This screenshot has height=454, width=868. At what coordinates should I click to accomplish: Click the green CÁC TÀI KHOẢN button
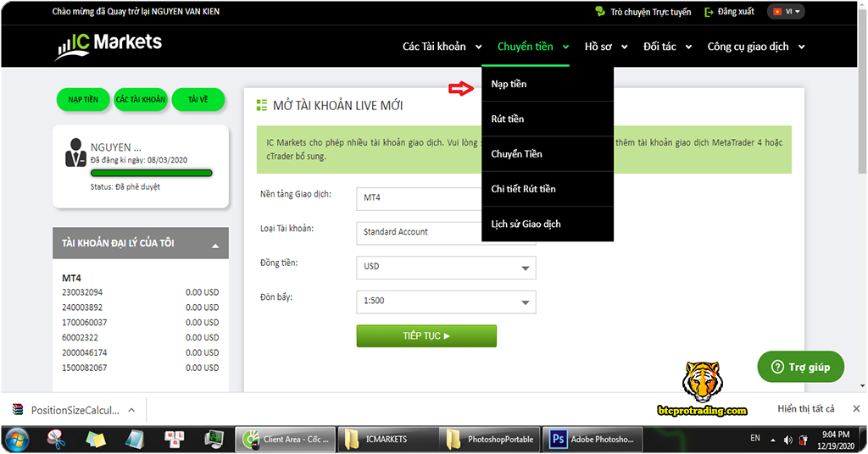(x=141, y=100)
